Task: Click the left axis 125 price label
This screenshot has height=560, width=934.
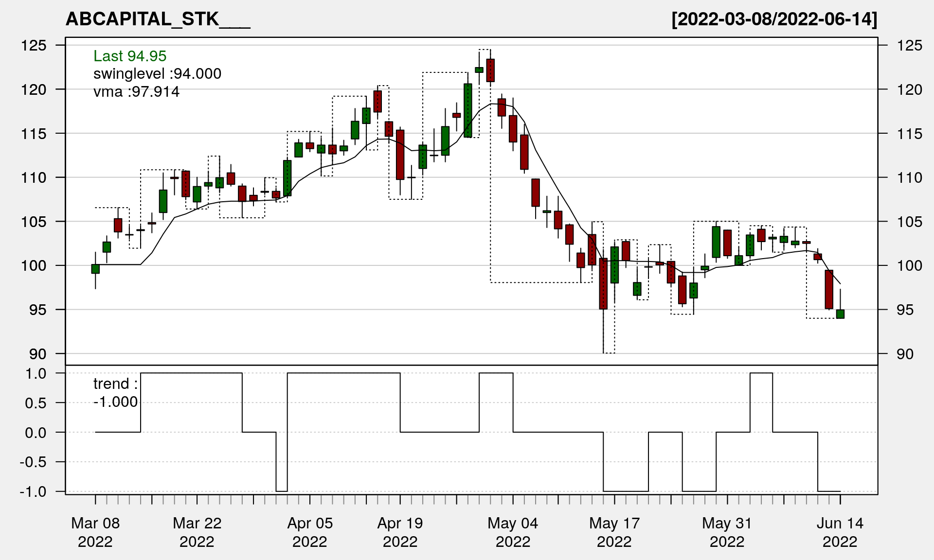Action: pyautogui.click(x=34, y=45)
